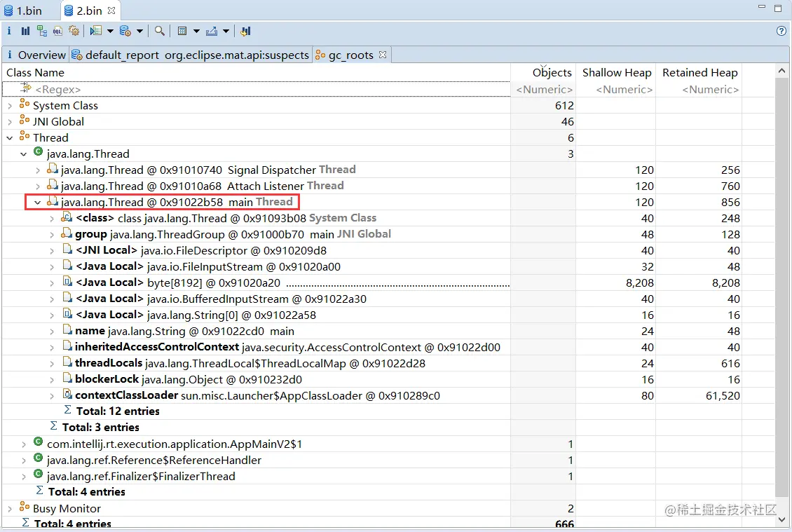
Task: Click the Run Expert System Test icon
Action: coord(96,31)
